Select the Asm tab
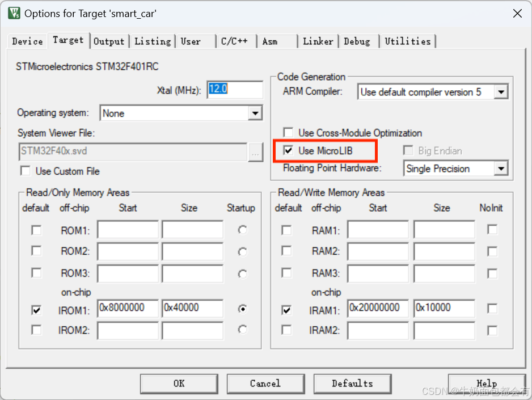532x400 pixels. click(277, 41)
